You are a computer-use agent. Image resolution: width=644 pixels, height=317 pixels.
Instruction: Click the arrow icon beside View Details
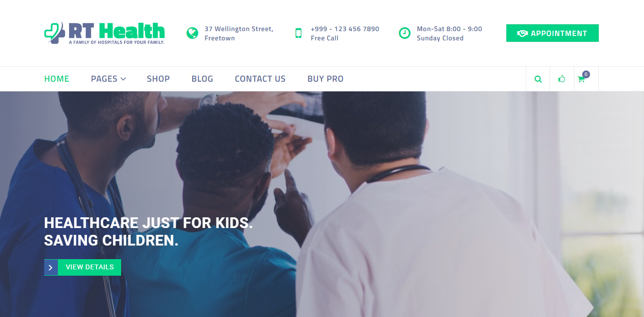(51, 267)
